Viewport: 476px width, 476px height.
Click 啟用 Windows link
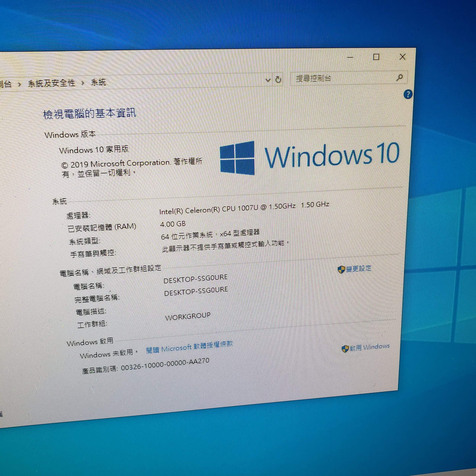(x=370, y=347)
